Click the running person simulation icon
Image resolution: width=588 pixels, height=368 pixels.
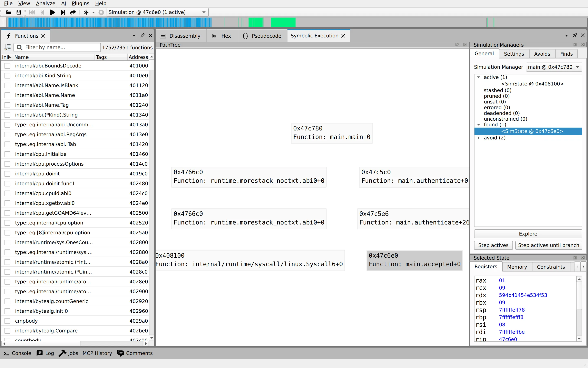pyautogui.click(x=86, y=12)
